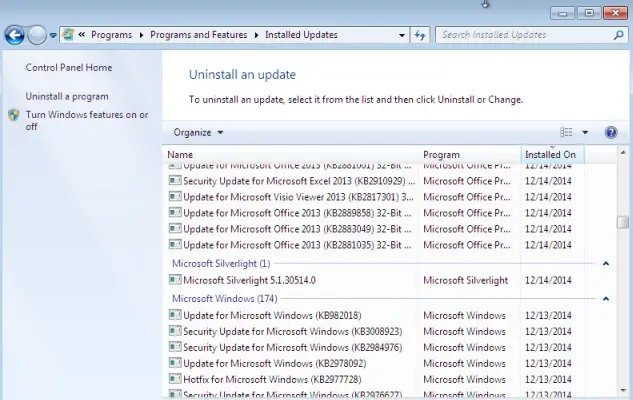Select the Microsoft Windows (174) group header

(224, 299)
